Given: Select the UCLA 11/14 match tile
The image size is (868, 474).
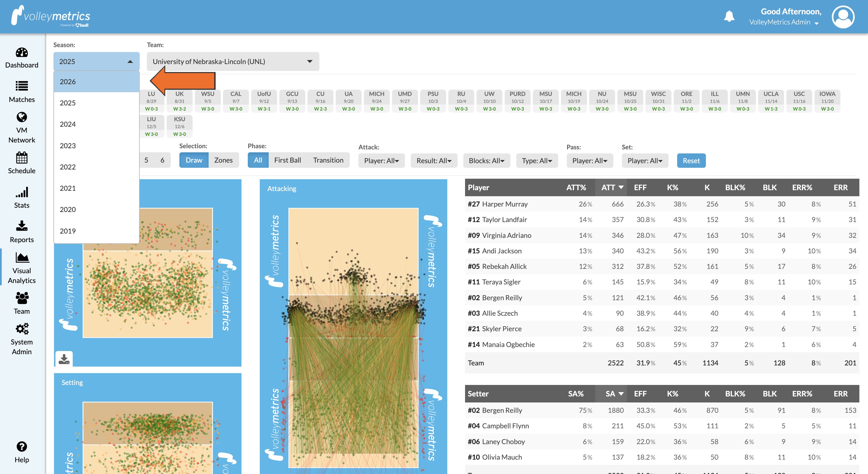Looking at the screenshot, I should 771,101.
